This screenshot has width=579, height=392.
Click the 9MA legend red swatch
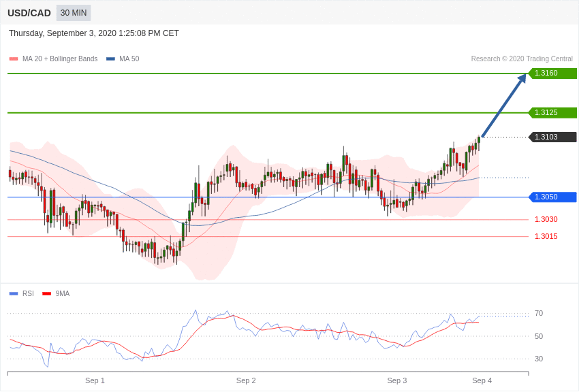(x=47, y=294)
